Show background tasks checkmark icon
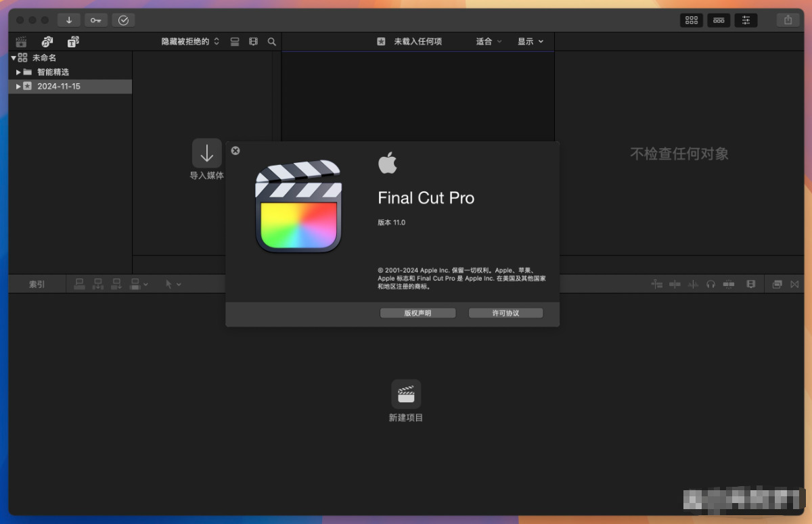Viewport: 812px width, 524px height. click(123, 20)
